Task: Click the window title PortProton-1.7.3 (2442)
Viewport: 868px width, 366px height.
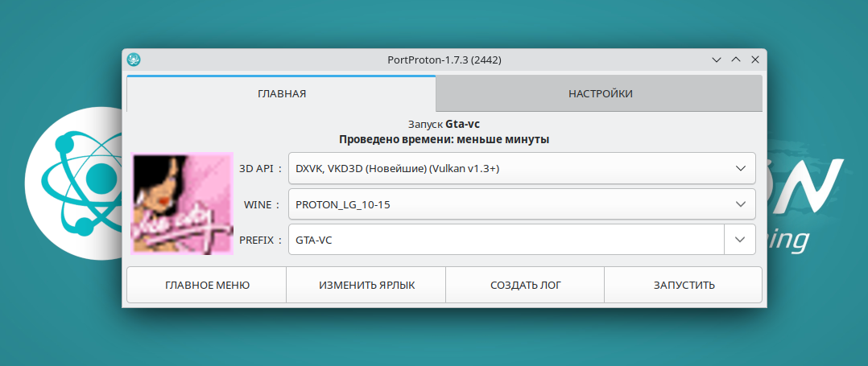Action: [x=444, y=60]
